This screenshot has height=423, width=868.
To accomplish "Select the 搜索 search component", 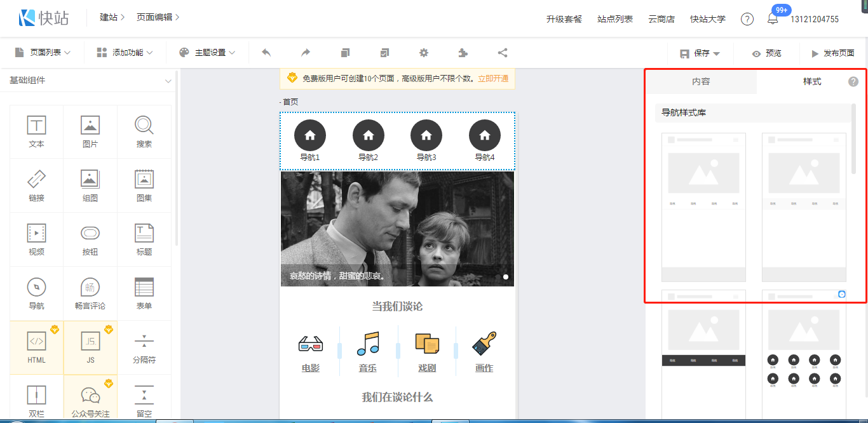I will (144, 131).
